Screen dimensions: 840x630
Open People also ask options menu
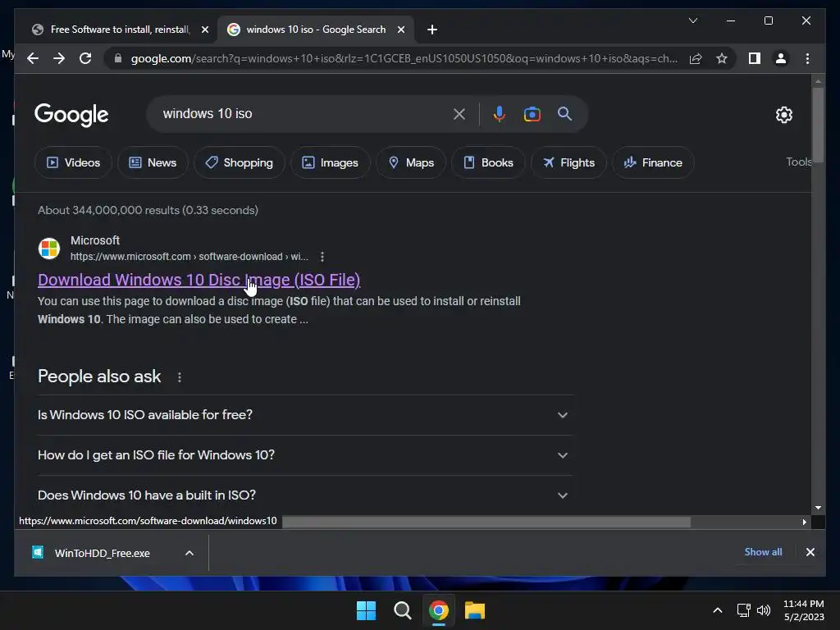point(180,377)
